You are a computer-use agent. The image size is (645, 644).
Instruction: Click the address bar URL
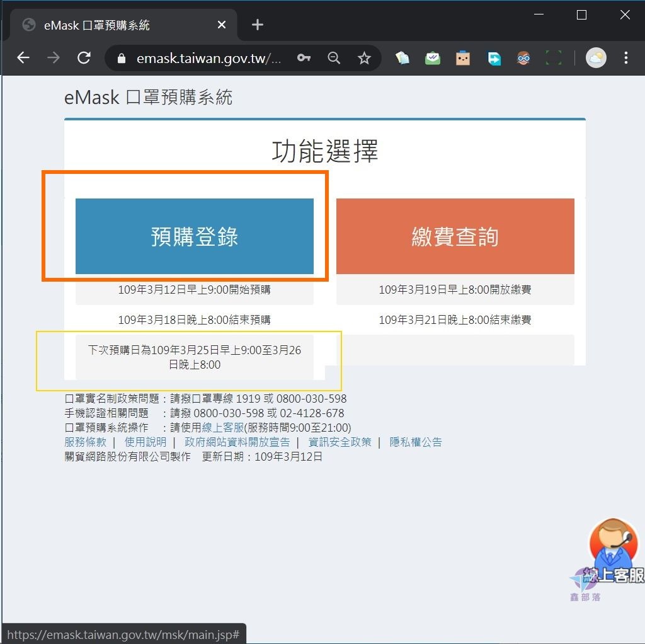208,59
